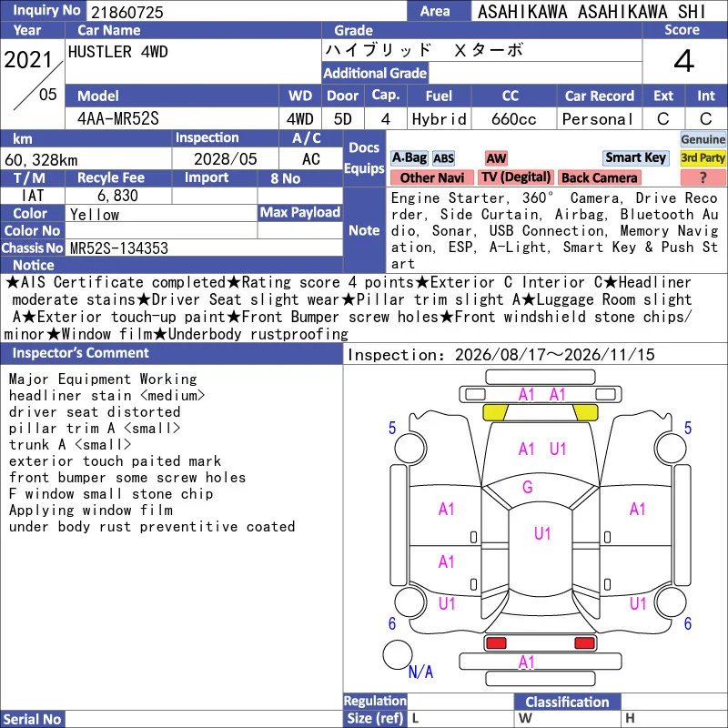Click the U1 mark on roof
The height and width of the screenshot is (728, 728).
pos(542,533)
